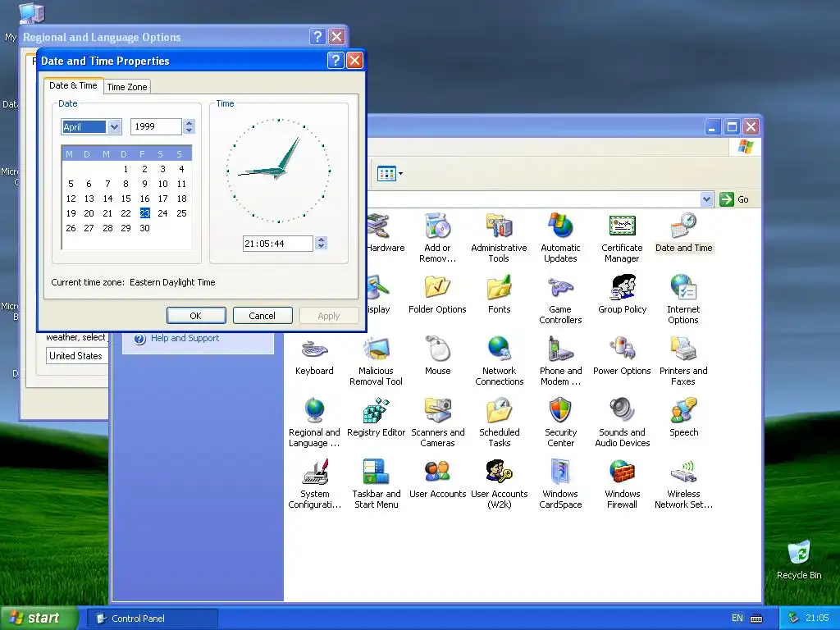
Task: Open Recycle Bin on desktop
Action: coord(799,559)
